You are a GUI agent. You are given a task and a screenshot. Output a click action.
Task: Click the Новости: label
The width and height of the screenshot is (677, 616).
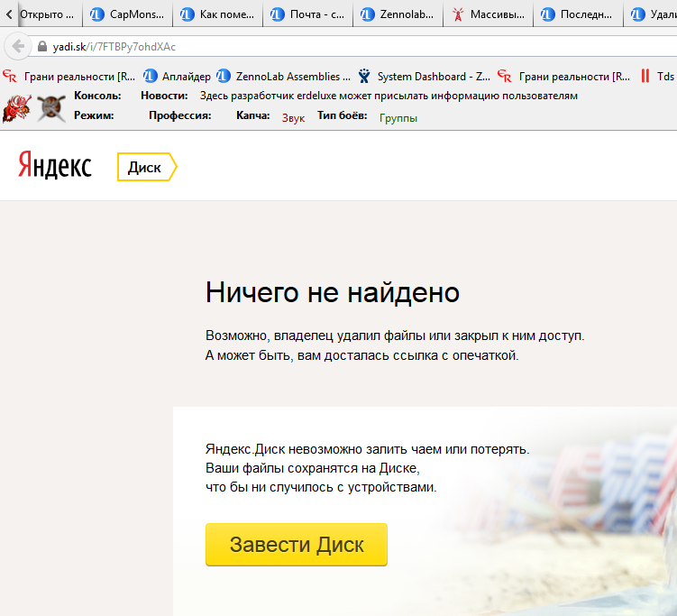(164, 96)
